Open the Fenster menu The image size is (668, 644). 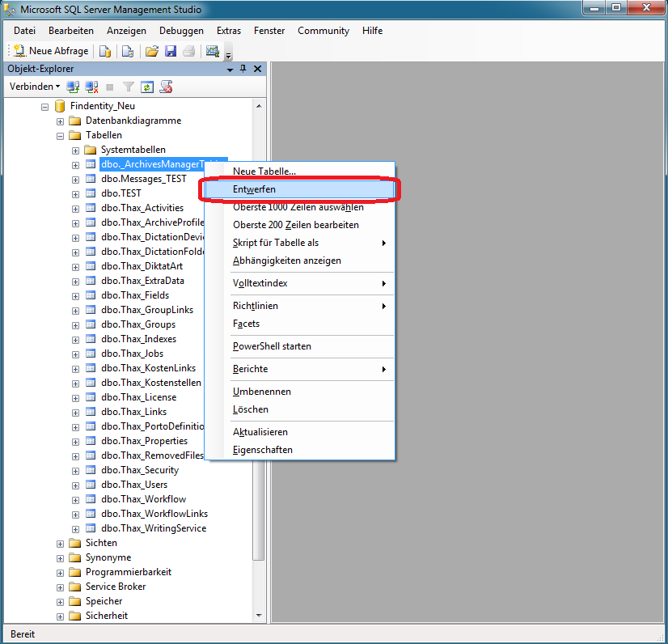[x=269, y=31]
